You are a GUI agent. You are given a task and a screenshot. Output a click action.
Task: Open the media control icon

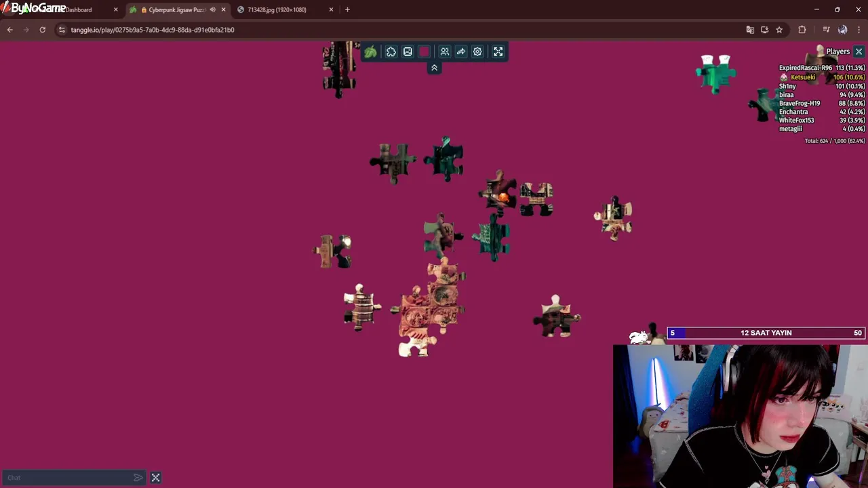(826, 30)
